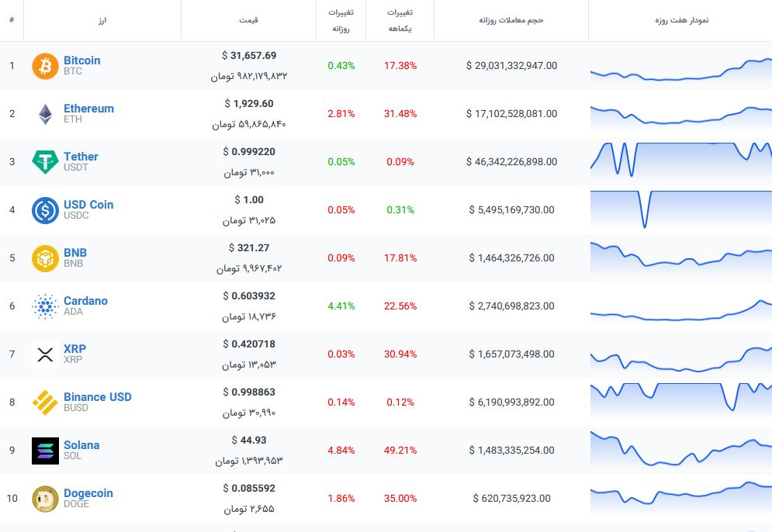This screenshot has width=772, height=532.
Task: Click the XRP volume $ 1,657,073,498.00
Action: [x=511, y=354]
